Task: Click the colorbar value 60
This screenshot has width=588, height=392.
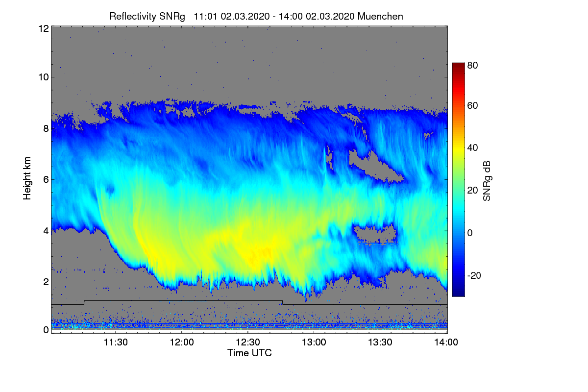Action: click(472, 106)
